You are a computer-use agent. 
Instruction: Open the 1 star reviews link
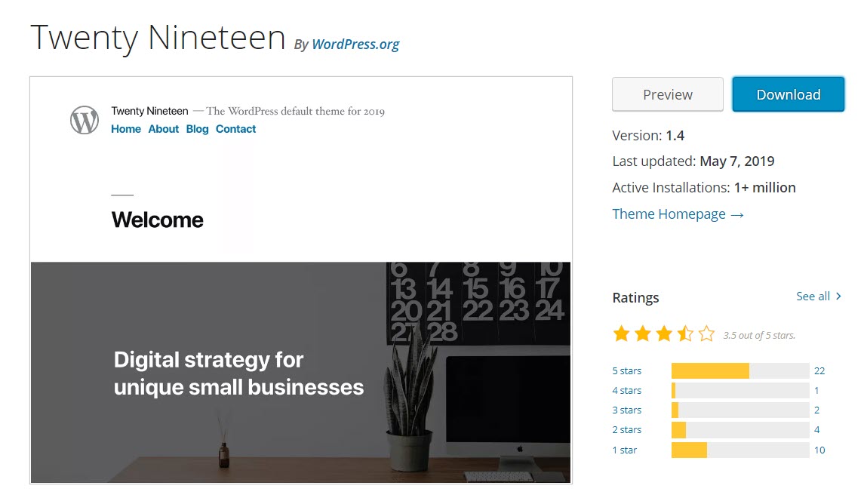[624, 450]
